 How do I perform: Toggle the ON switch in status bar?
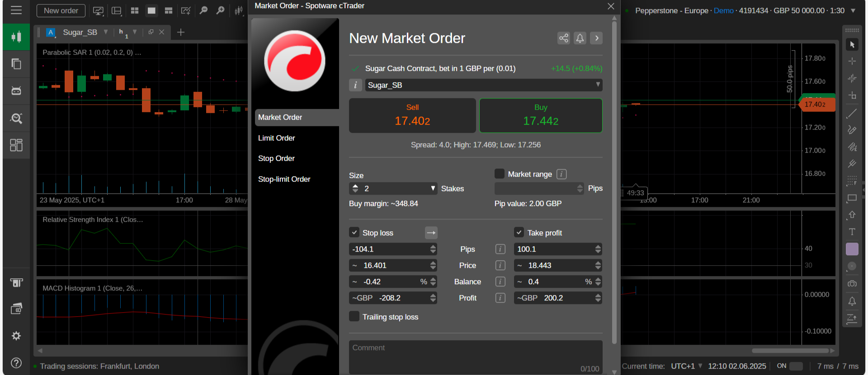point(796,366)
